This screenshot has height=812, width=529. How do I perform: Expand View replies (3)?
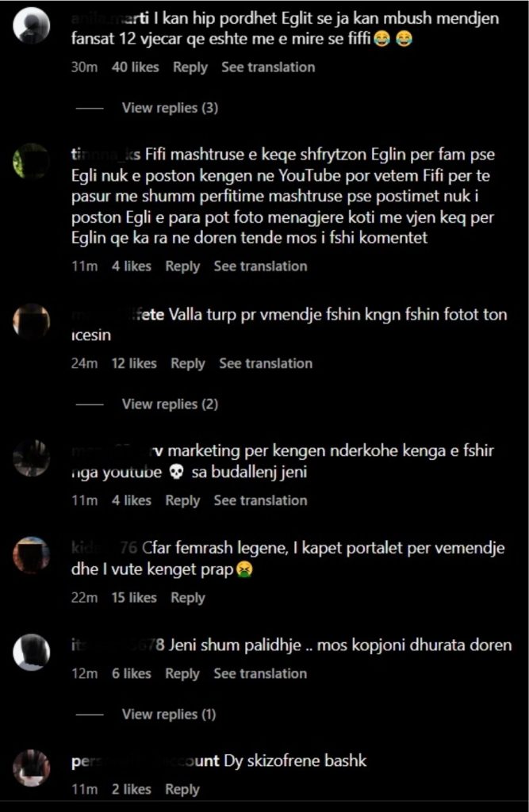point(170,108)
